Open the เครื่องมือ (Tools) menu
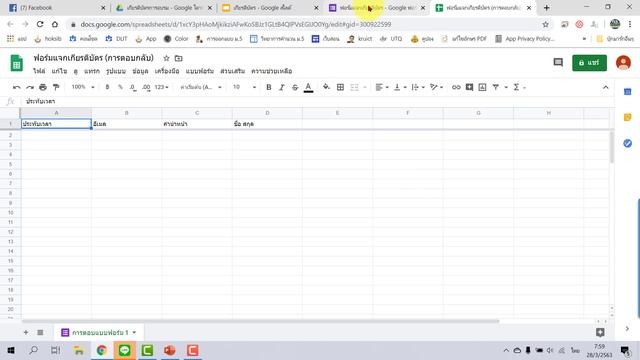The width and height of the screenshot is (640, 360). pyautogui.click(x=167, y=71)
